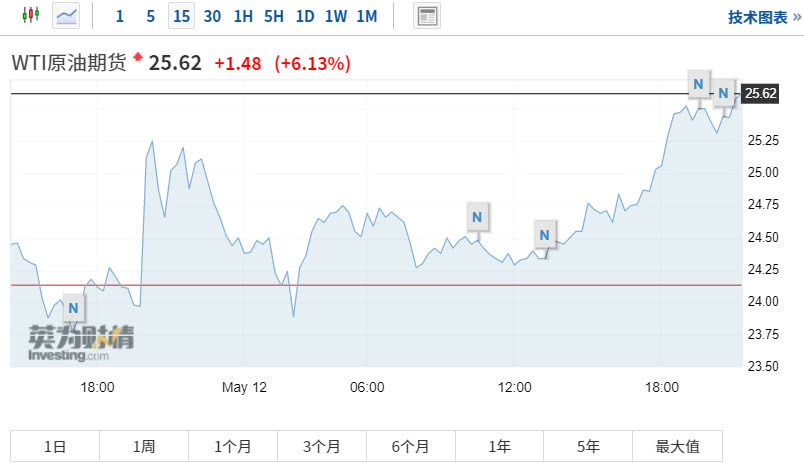Open the news panel icon in toolbar
804x473 pixels.
tap(427, 16)
